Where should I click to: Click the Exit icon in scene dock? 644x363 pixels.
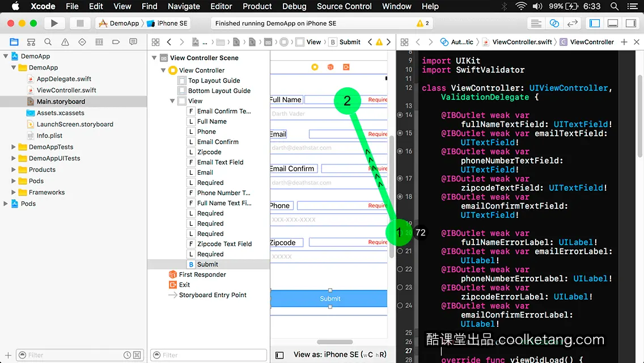coord(346,67)
